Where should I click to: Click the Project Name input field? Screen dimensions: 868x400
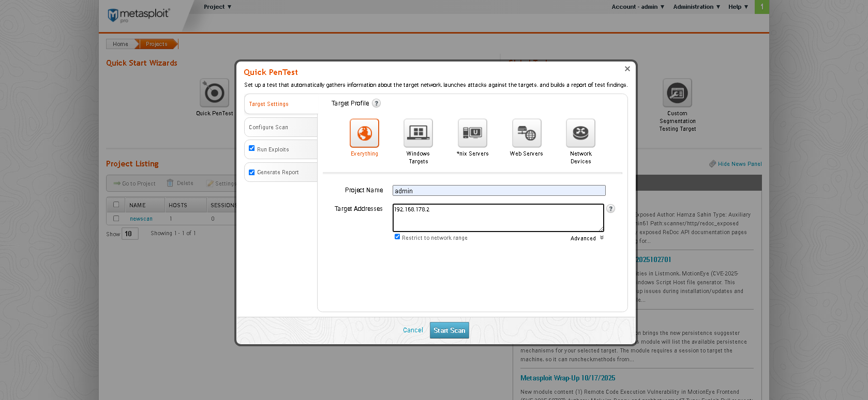point(499,191)
